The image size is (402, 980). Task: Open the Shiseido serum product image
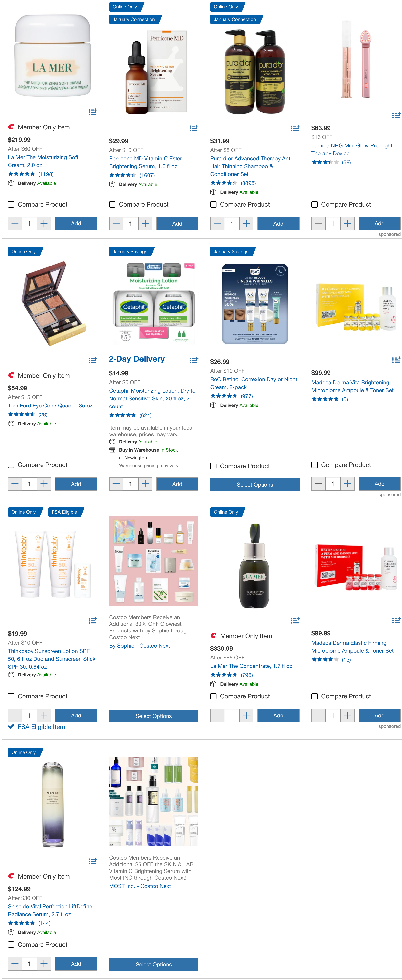[x=53, y=805]
